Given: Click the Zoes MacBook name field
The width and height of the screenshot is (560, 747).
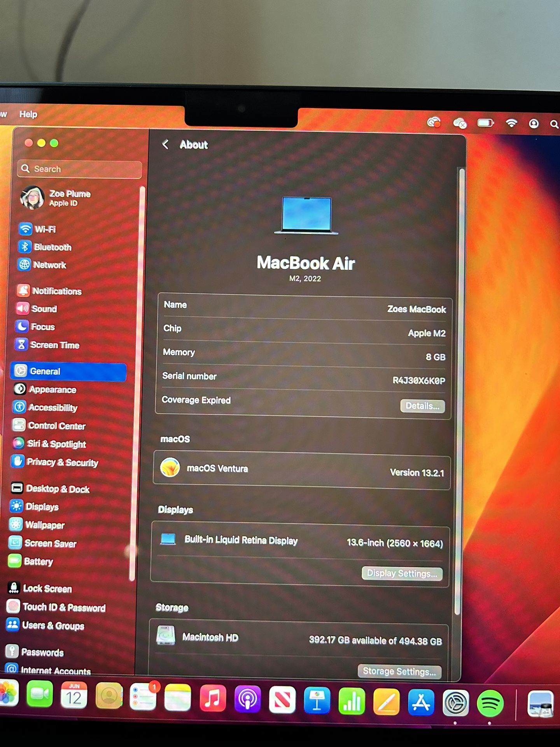Looking at the screenshot, I should click(x=416, y=309).
